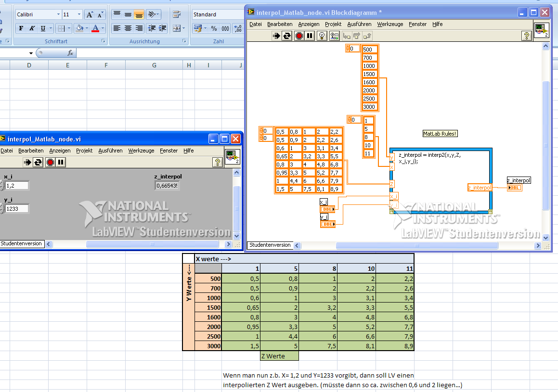Open context help in block diagram window
The width and height of the screenshot is (558, 392).
coord(527,36)
